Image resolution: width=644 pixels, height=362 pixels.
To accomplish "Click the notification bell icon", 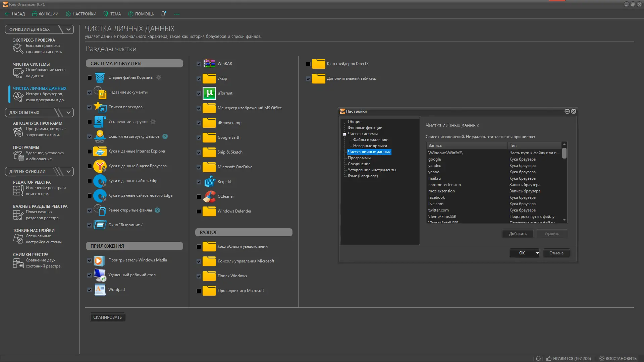I will pyautogui.click(x=163, y=14).
